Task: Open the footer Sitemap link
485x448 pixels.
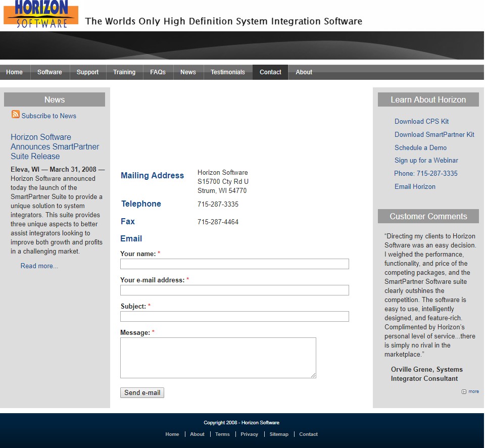Action: click(x=279, y=434)
